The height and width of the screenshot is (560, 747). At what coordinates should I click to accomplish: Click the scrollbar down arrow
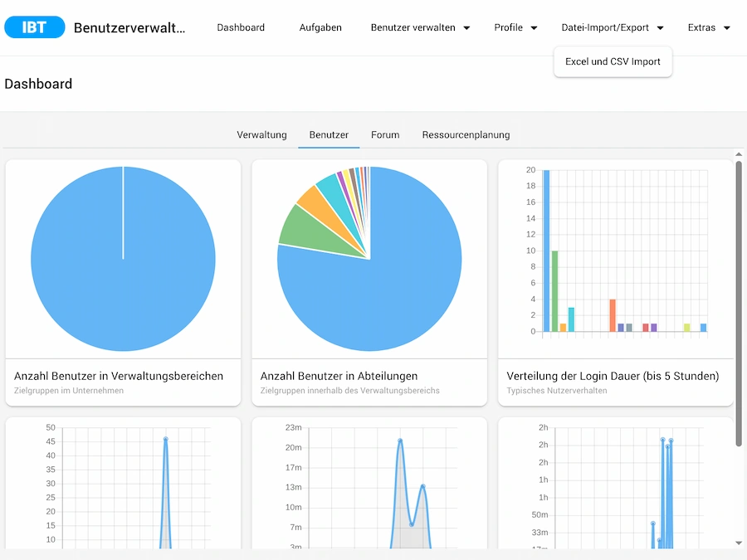coord(739,543)
